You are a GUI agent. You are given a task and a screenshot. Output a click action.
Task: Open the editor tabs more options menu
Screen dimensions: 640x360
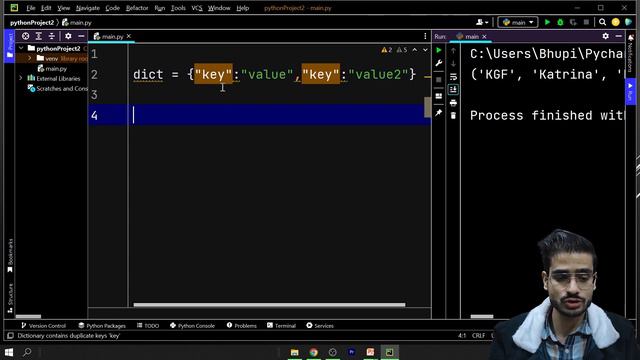(425, 36)
